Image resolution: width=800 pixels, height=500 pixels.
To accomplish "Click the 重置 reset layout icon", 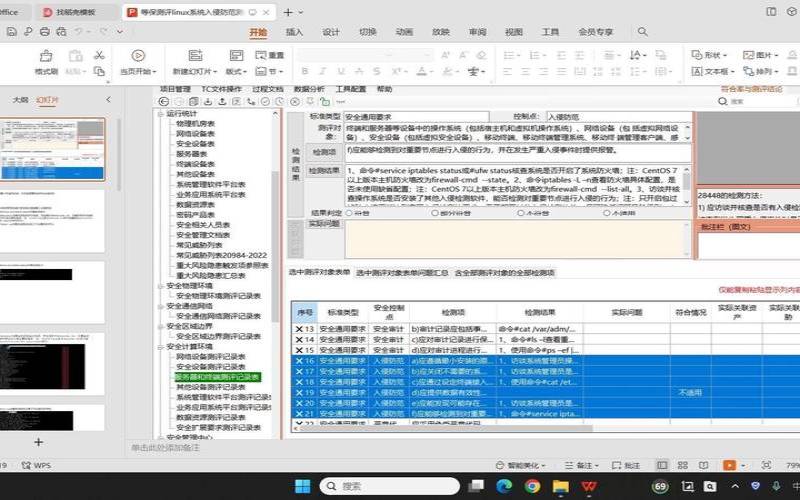I will 269,55.
